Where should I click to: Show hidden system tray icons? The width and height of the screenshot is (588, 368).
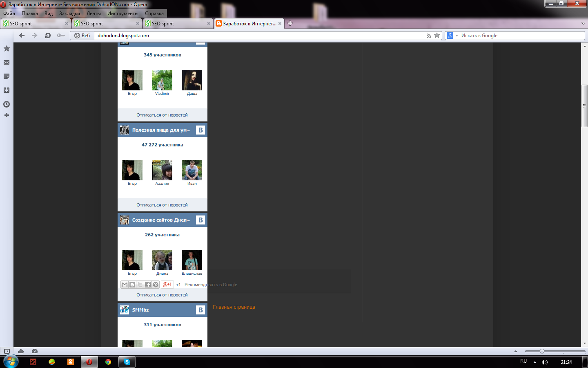[x=535, y=362]
